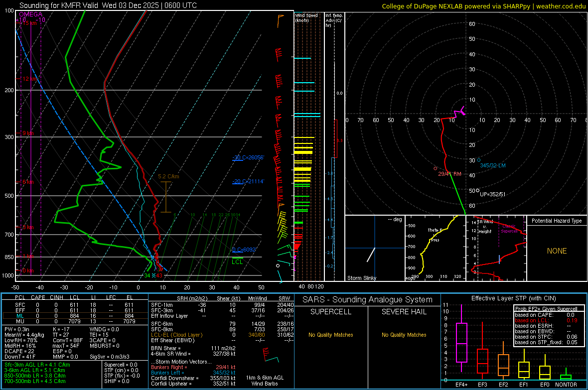588x390 pixels.
Task: Click the '29/41 RM' hodograph label
Action: point(449,174)
